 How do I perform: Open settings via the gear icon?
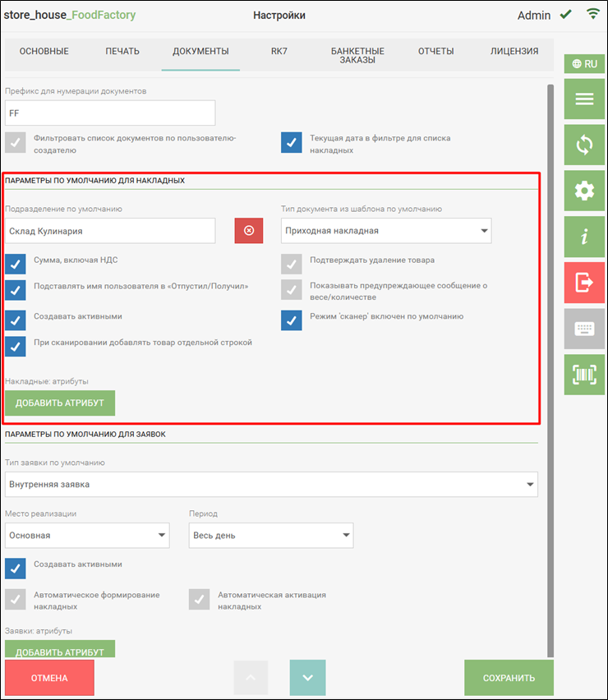584,191
